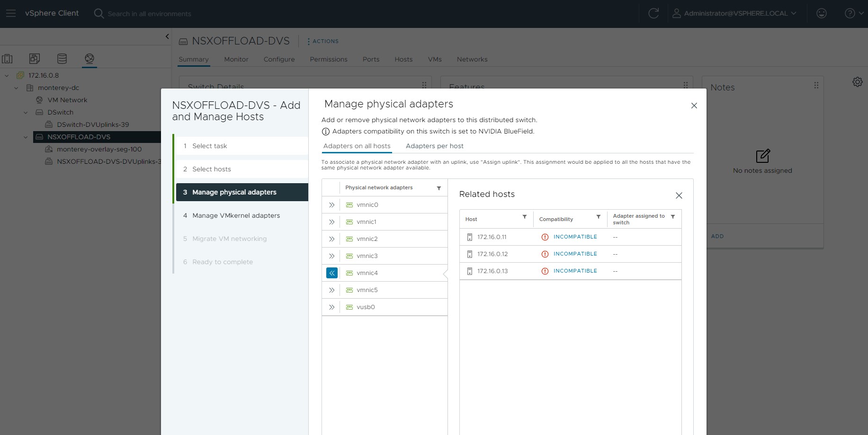
Task: Collapse the vmnic4 related hosts panel
Action: [331, 273]
